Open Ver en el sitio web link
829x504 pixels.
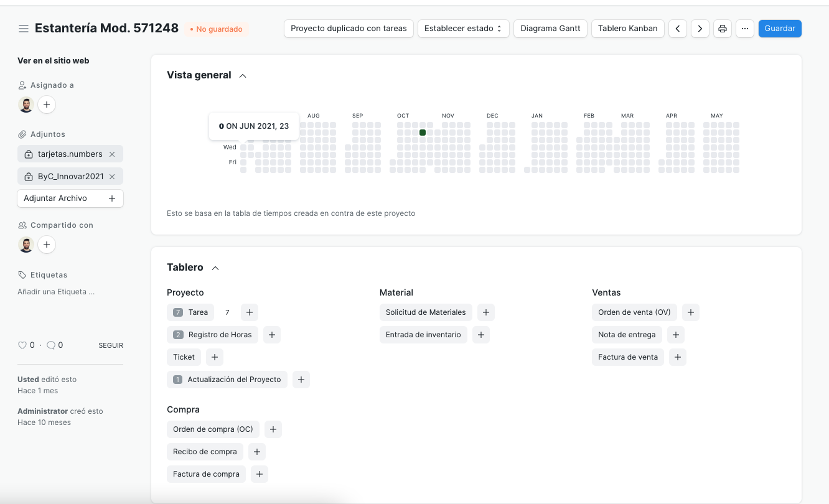(54, 61)
